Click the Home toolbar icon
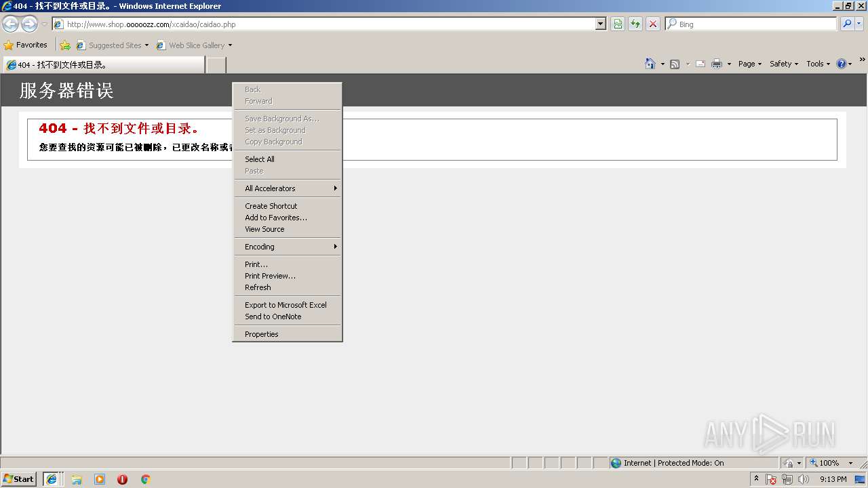This screenshot has width=868, height=488. [x=650, y=64]
